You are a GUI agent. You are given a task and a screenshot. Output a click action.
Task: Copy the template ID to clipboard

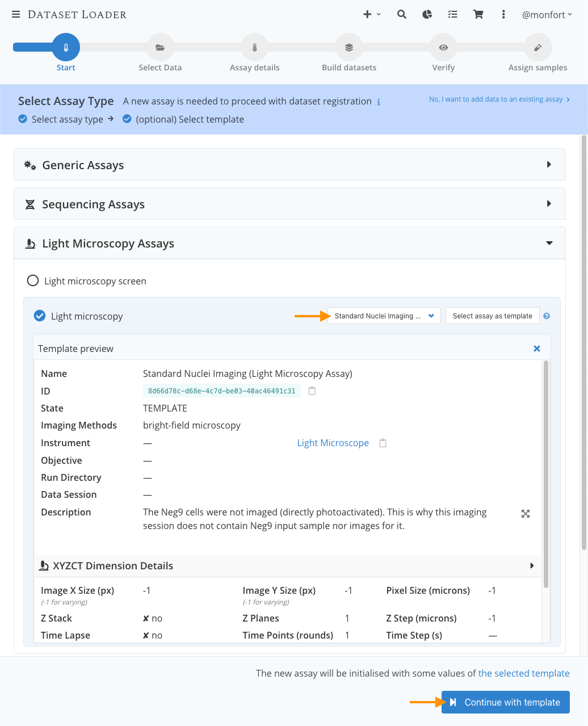pyautogui.click(x=312, y=391)
